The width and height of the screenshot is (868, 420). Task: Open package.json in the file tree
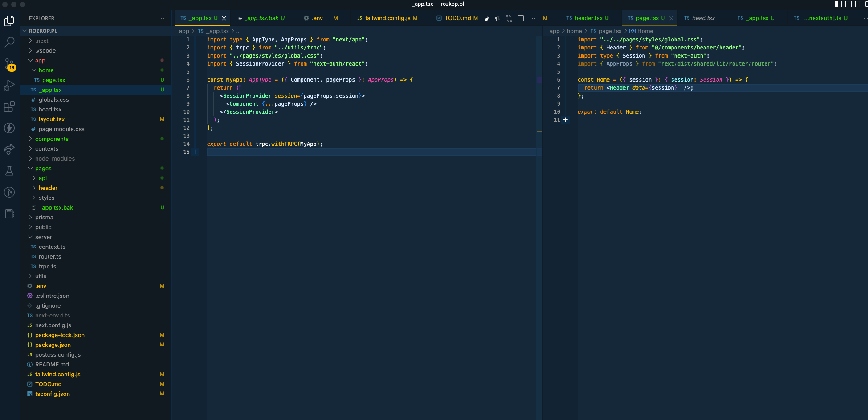(x=53, y=345)
